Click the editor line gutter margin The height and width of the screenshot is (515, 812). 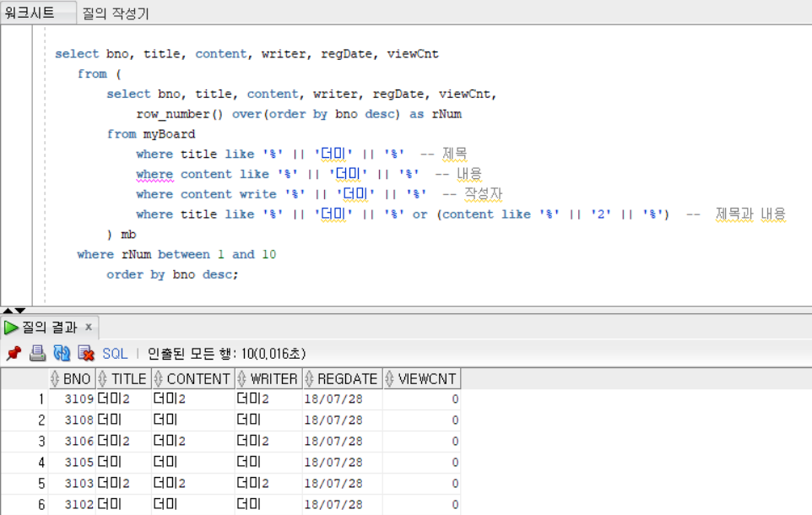click(x=16, y=165)
